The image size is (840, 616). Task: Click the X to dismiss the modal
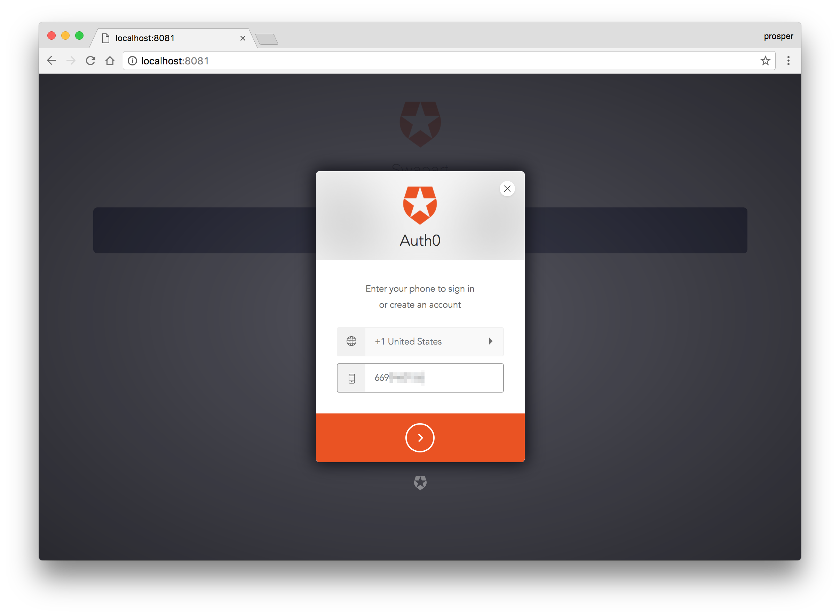tap(507, 189)
